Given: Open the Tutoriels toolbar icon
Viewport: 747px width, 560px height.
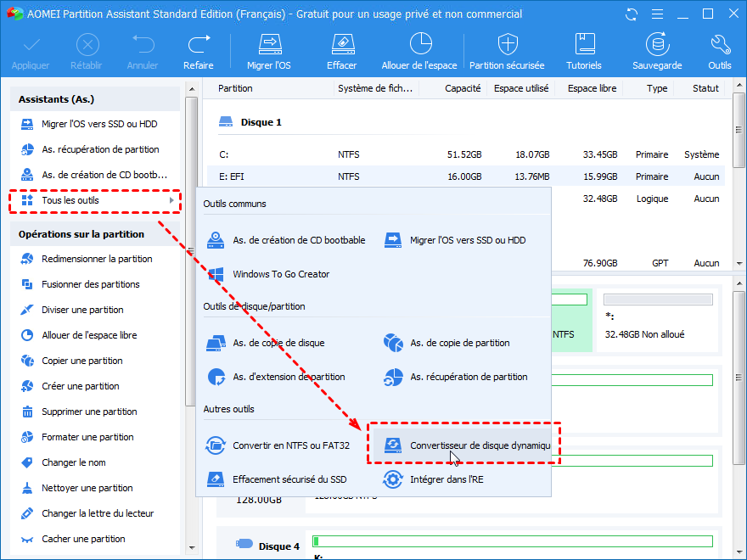Looking at the screenshot, I should 584,52.
